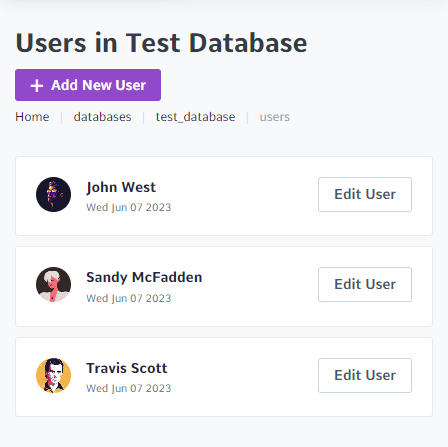
Task: Select the Sandy McFadden name text
Action: [144, 277]
